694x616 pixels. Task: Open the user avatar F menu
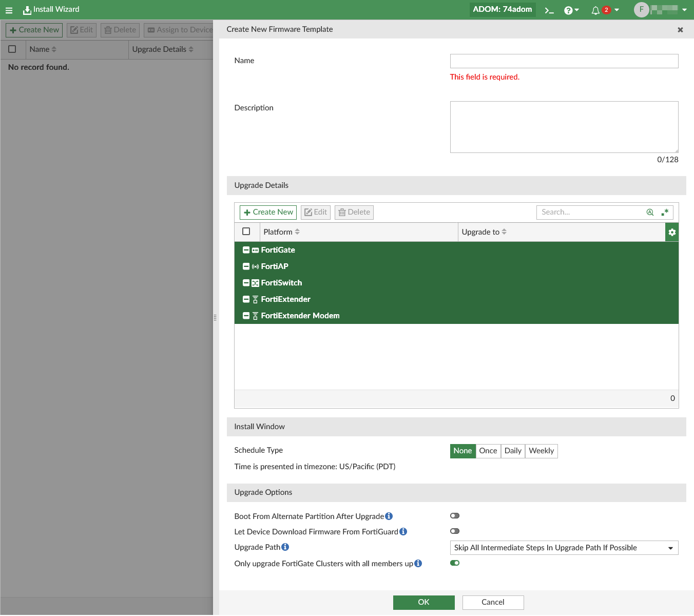click(x=661, y=10)
